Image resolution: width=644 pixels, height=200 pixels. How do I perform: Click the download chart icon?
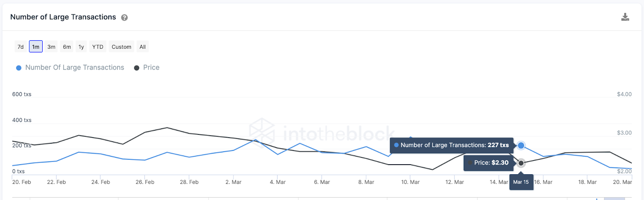[625, 17]
